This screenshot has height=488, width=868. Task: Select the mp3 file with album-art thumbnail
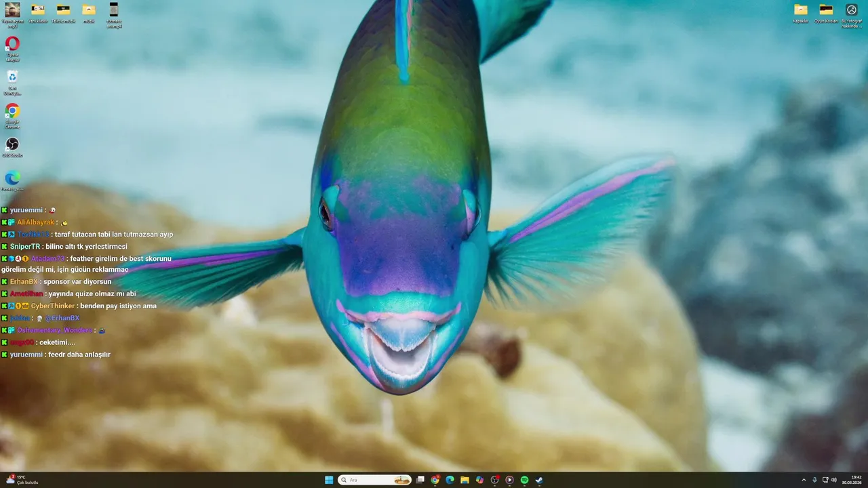pyautogui.click(x=12, y=14)
